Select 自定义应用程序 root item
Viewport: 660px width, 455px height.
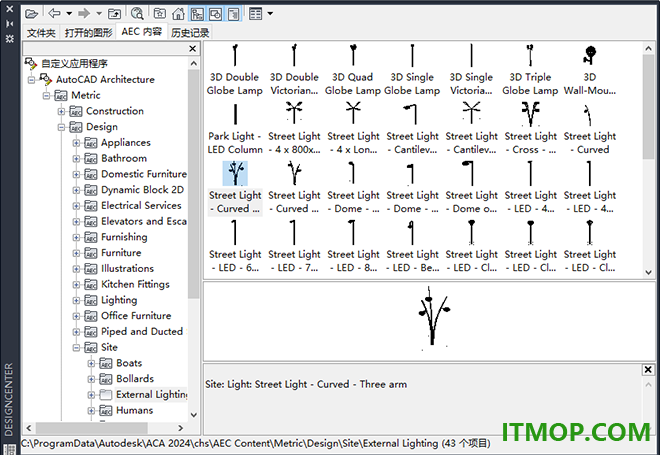[x=74, y=64]
